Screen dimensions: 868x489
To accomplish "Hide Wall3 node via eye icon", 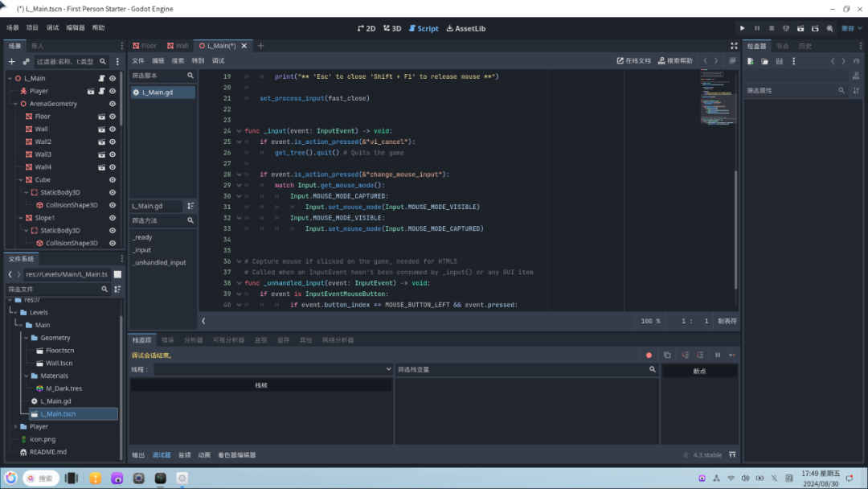I will point(113,154).
